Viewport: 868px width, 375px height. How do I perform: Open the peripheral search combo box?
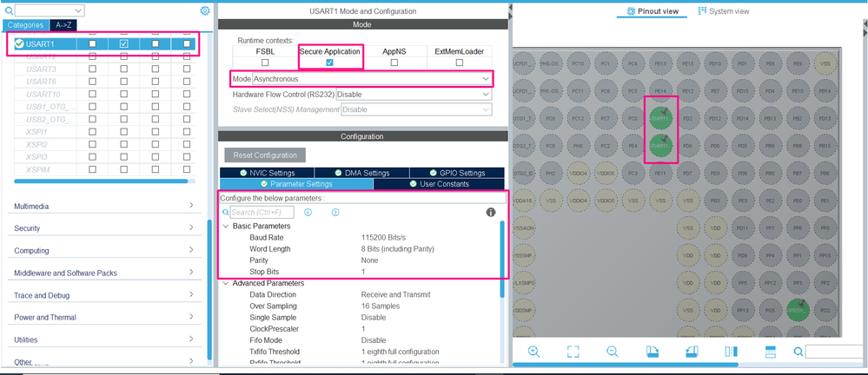50,10
